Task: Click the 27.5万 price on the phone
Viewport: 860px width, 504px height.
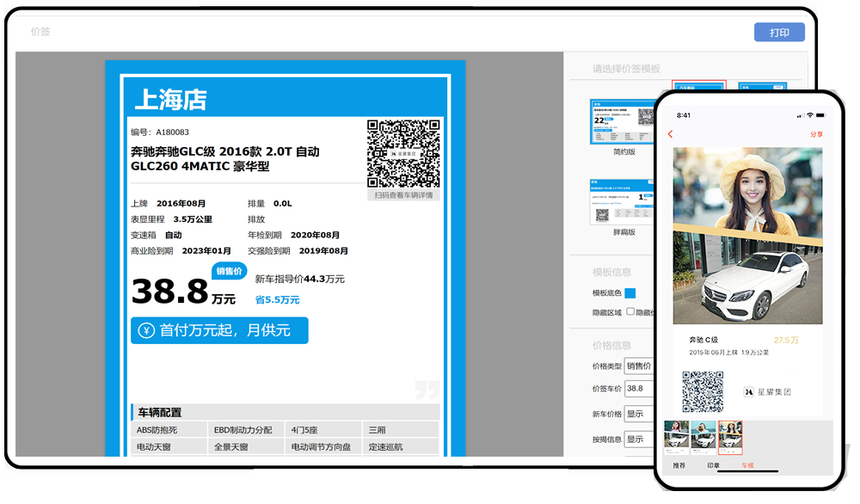Action: point(786,340)
